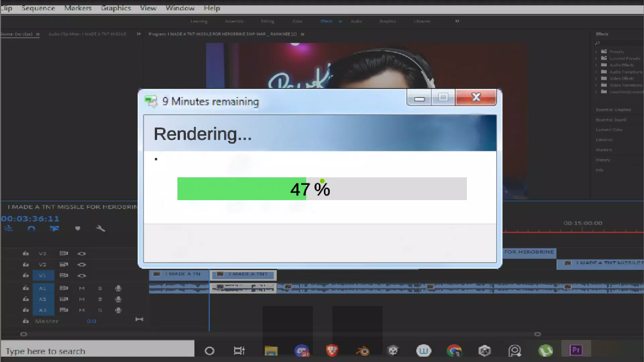Expand the Lumetri Presets folder
This screenshot has width=644, height=362.
coord(596,59)
